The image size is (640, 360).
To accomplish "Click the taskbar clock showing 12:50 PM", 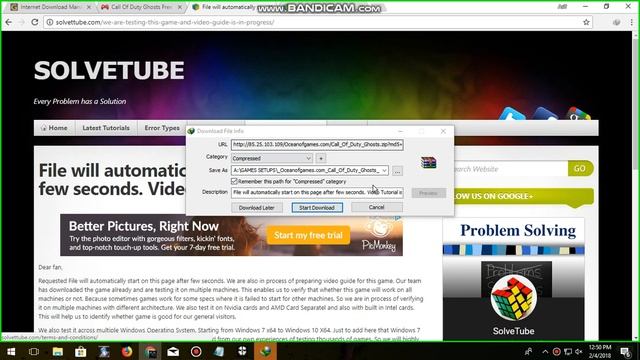I will 600,351.
